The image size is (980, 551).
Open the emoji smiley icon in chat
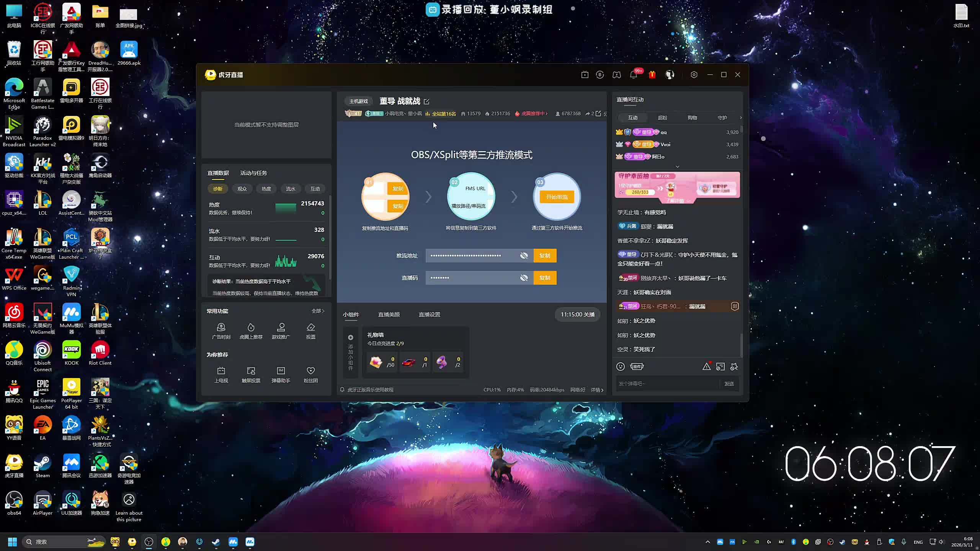click(621, 367)
